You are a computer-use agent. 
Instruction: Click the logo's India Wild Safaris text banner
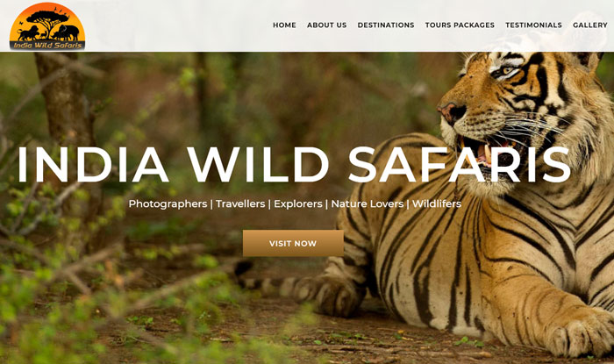coord(47,45)
